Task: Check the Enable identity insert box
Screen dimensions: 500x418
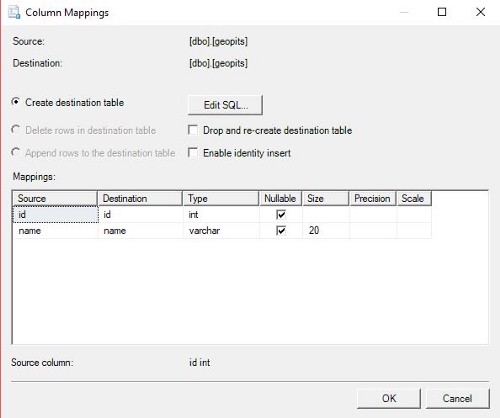Action: click(193, 153)
